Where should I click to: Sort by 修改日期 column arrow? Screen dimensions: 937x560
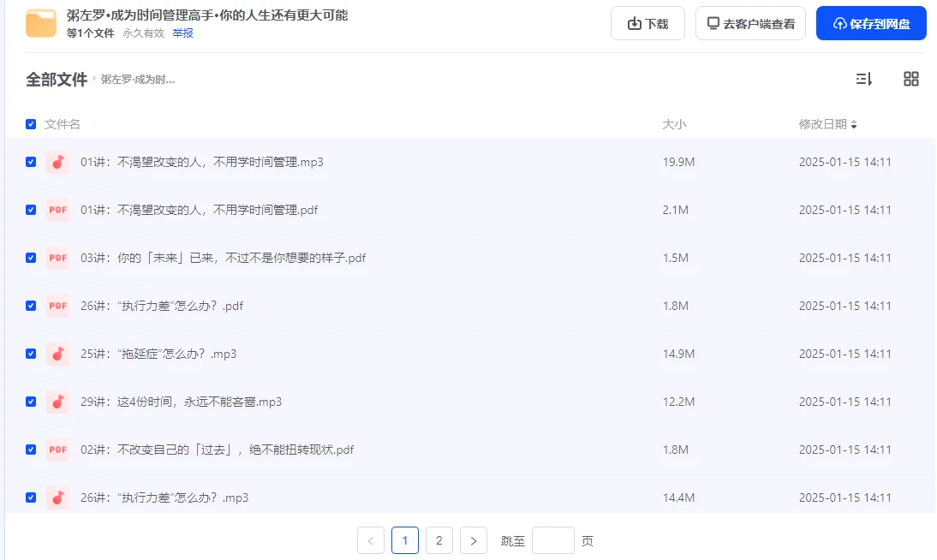coord(854,125)
